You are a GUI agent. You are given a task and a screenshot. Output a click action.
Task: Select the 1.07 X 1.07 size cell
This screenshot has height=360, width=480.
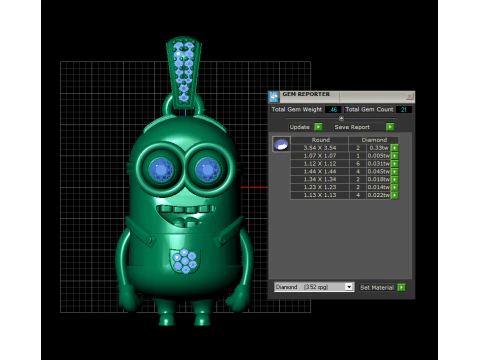click(x=320, y=156)
